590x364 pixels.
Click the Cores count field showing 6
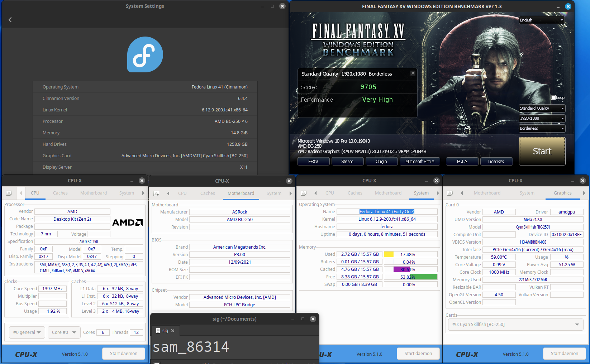(x=103, y=332)
